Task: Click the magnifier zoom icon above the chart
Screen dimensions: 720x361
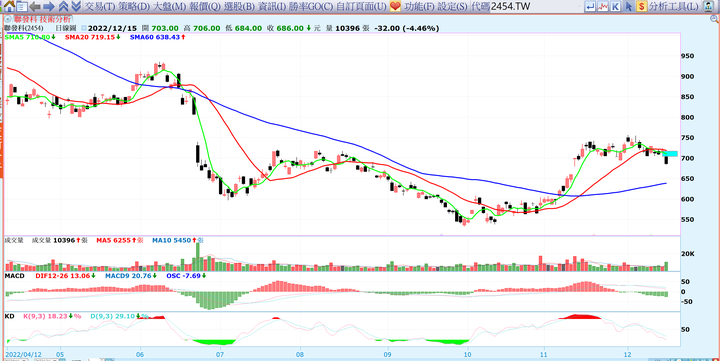Action: [713, 19]
